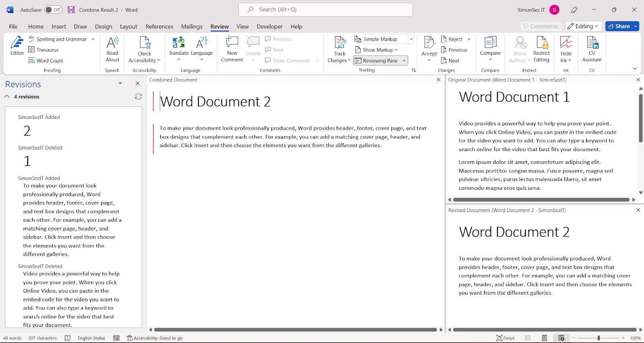Open the Editing mode dropdown
Screen dimensions: 644x343
(584, 26)
